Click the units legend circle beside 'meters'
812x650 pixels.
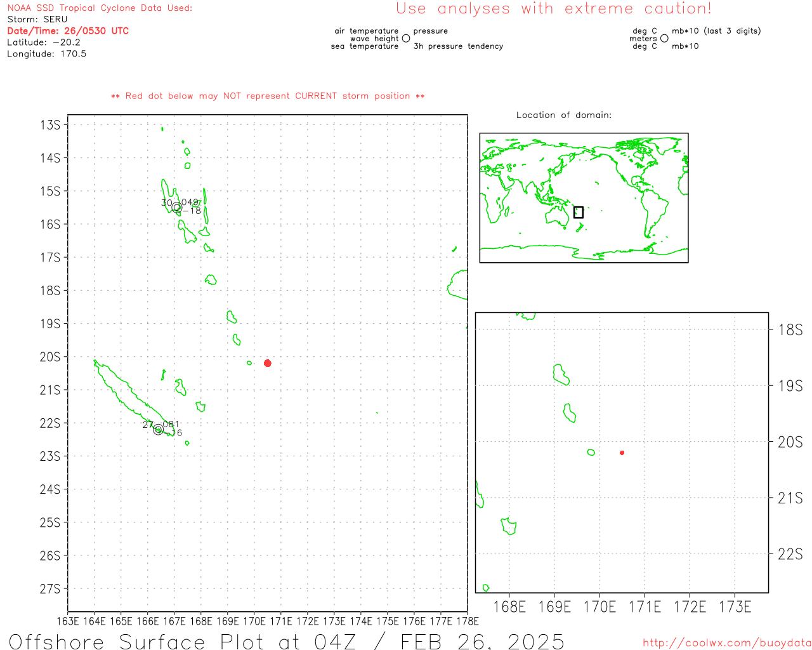[664, 38]
